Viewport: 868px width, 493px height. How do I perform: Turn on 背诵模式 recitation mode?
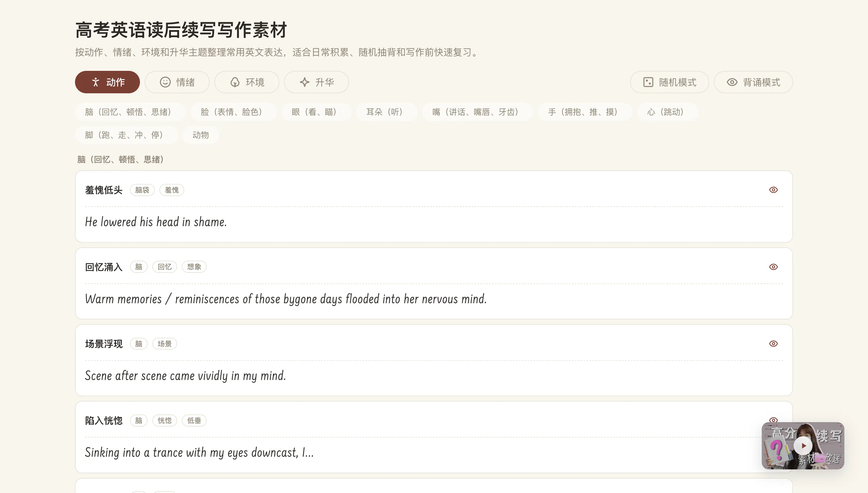[x=753, y=82]
